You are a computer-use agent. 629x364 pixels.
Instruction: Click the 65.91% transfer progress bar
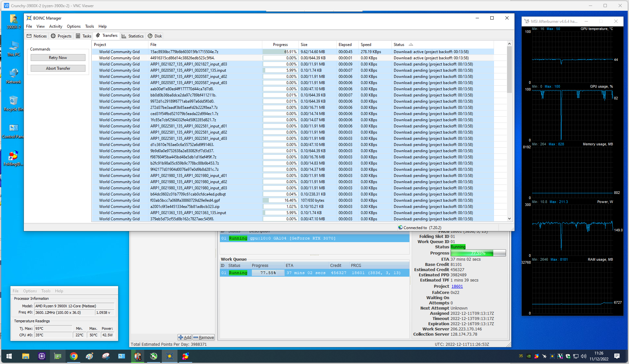coord(280,52)
